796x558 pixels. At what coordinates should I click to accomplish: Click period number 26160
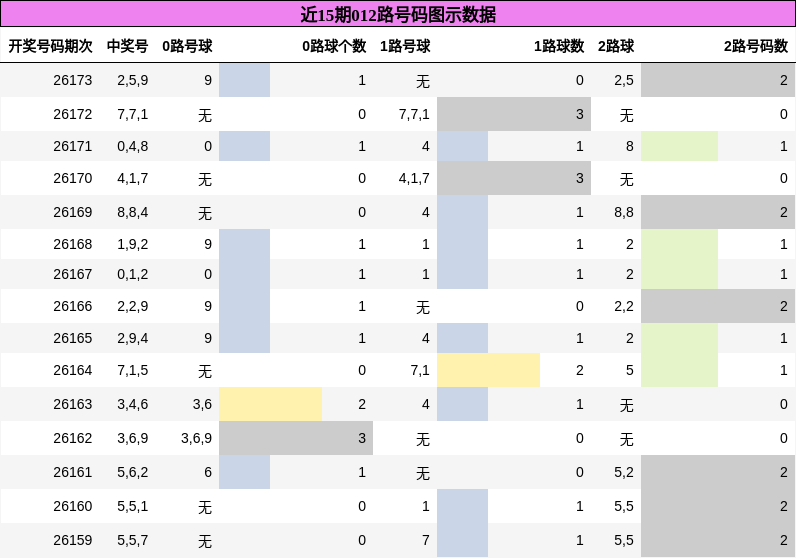[x=73, y=506]
